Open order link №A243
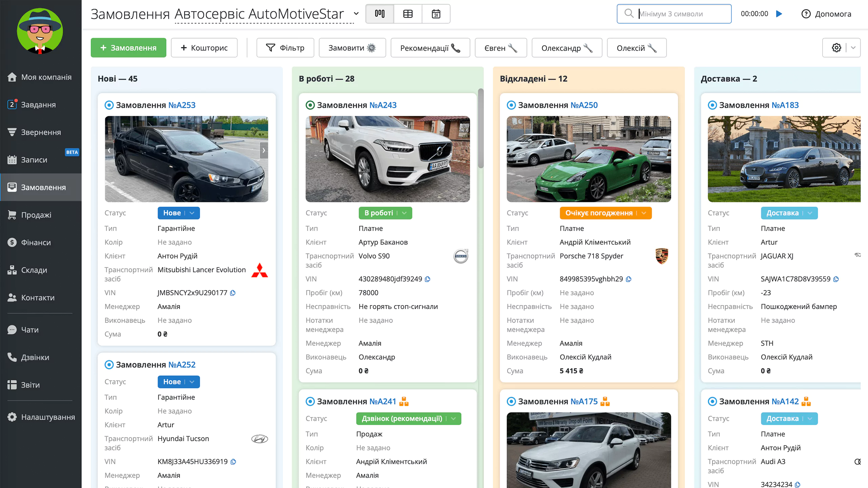The image size is (868, 488). click(x=383, y=105)
